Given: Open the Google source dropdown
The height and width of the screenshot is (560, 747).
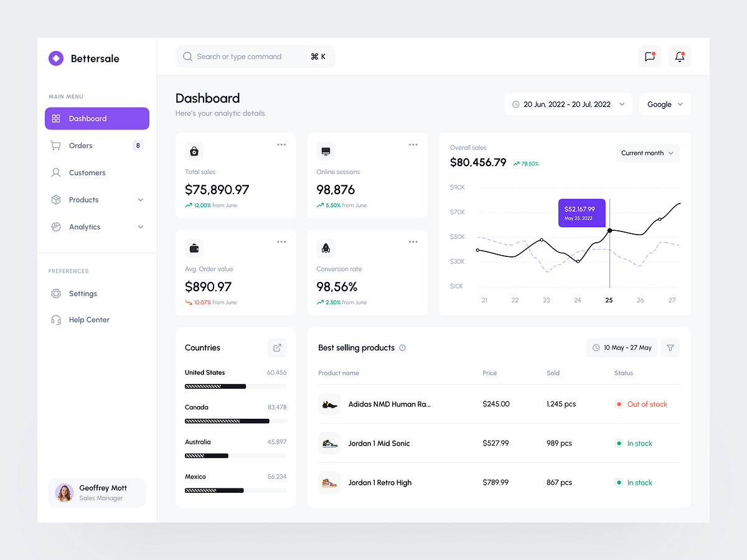Looking at the screenshot, I should [664, 104].
